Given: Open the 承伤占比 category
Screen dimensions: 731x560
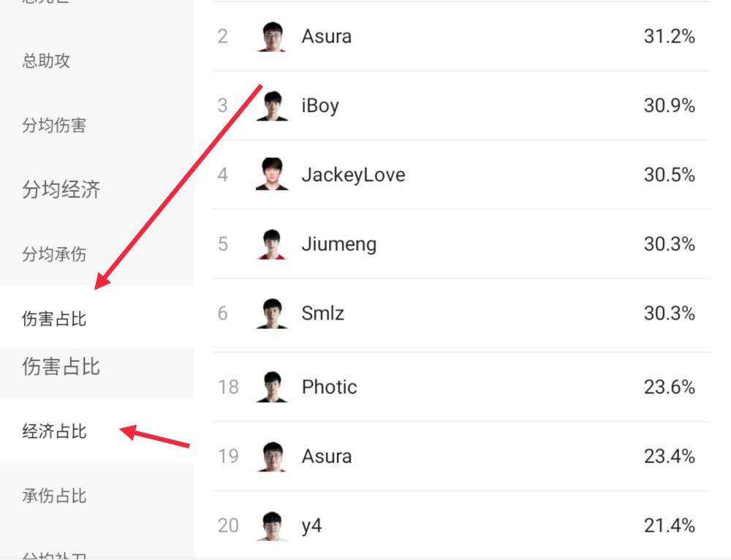Looking at the screenshot, I should [54, 496].
